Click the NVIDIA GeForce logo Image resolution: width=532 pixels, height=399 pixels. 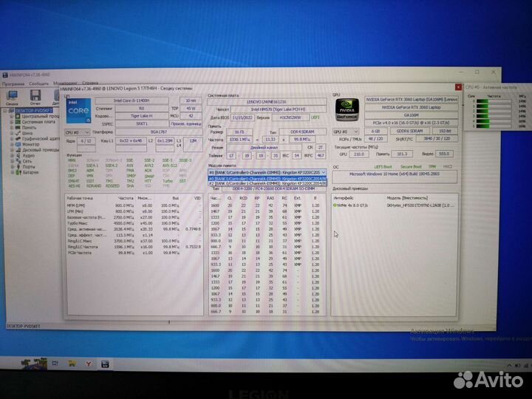(x=347, y=109)
